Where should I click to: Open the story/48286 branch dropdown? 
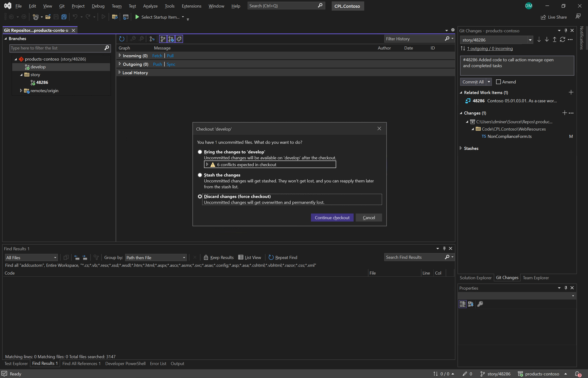tap(530, 40)
